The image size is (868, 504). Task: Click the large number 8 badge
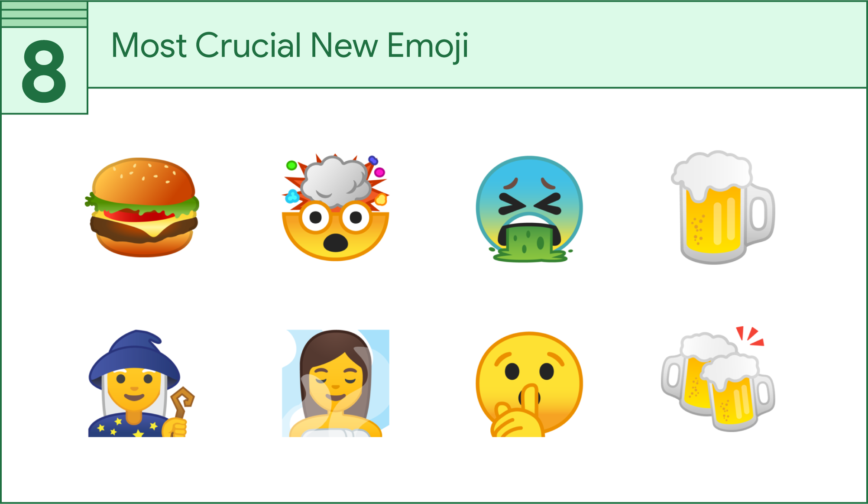pyautogui.click(x=44, y=72)
